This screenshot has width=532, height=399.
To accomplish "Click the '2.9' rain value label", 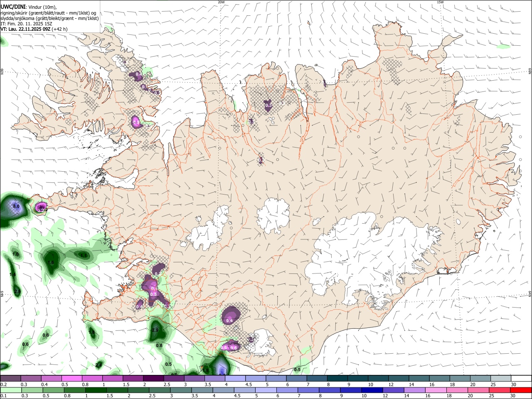I will pos(155,330).
